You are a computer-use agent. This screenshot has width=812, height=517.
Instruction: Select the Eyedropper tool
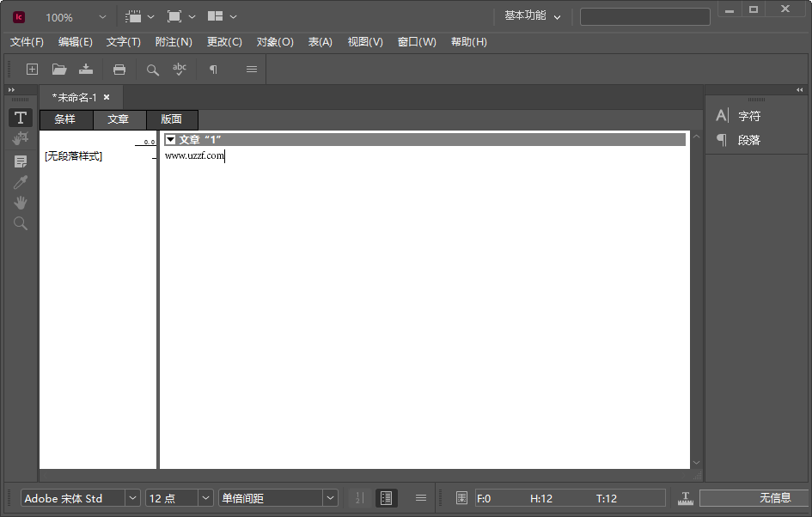click(x=20, y=181)
